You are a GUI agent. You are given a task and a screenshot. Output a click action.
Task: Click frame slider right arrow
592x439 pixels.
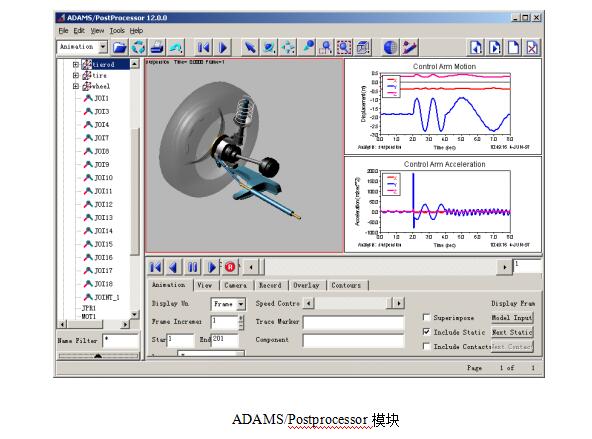tap(505, 267)
